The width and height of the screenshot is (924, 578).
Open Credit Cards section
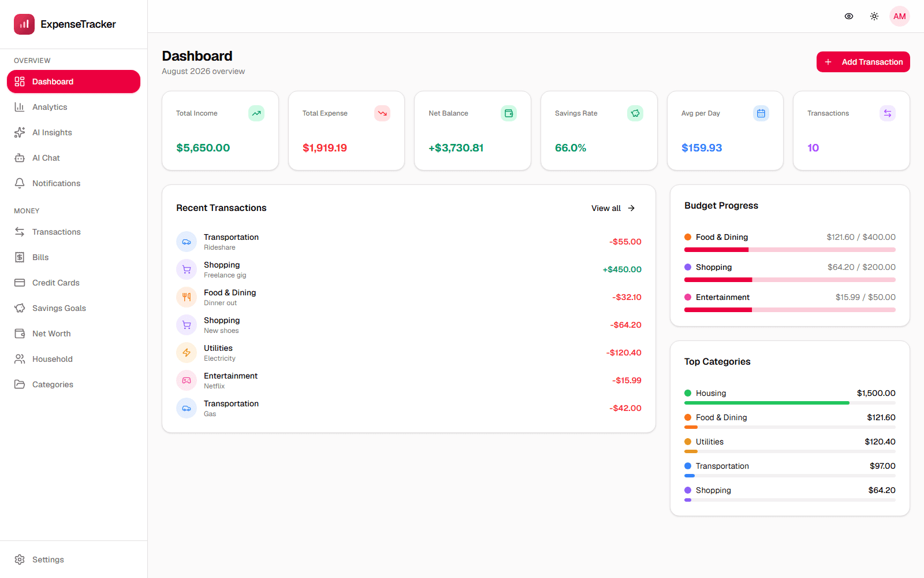tap(73, 283)
